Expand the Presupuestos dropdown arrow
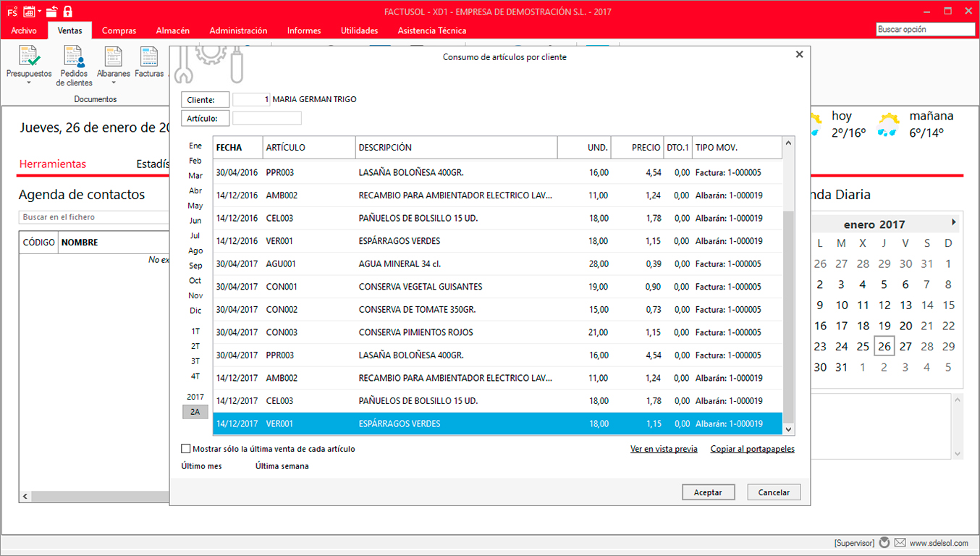The image size is (980, 556). (x=29, y=82)
